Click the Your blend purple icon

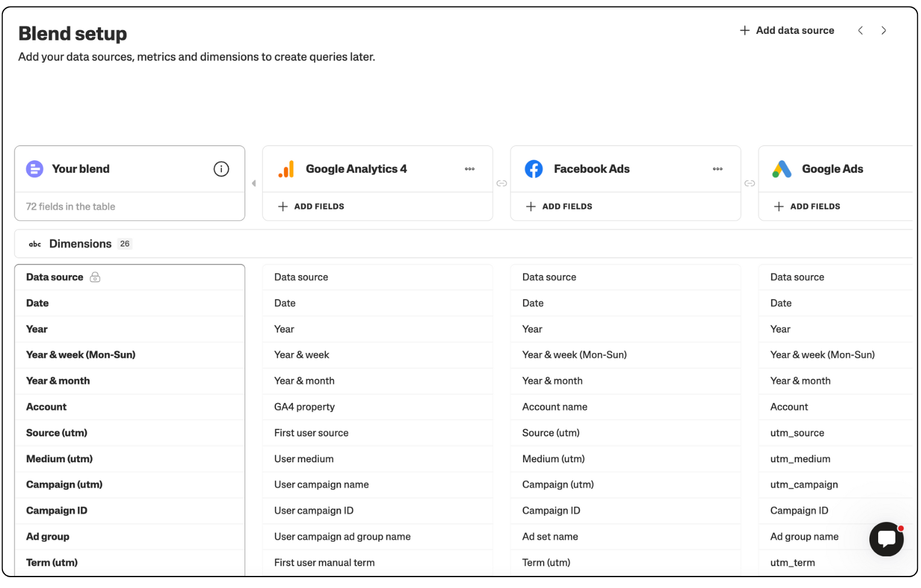coord(35,169)
